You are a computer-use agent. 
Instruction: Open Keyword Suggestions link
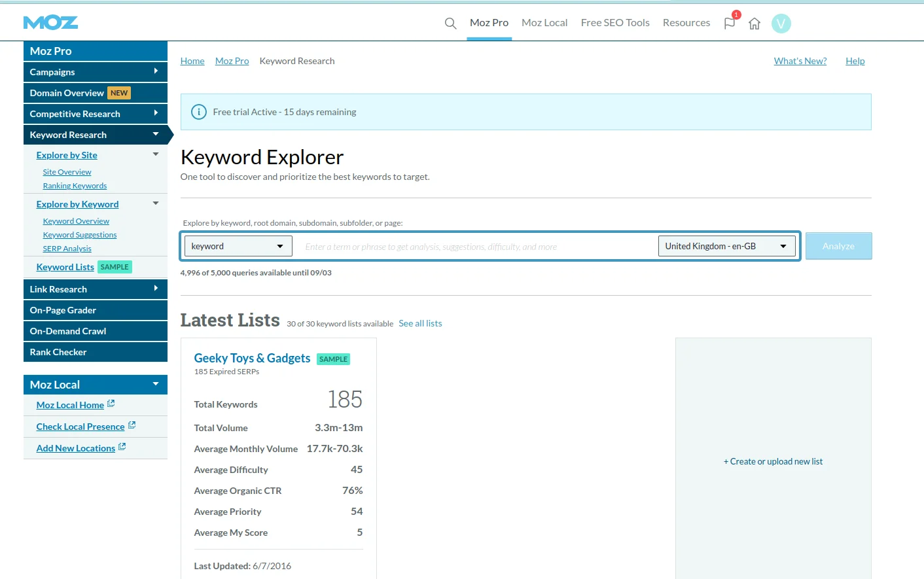tap(80, 235)
